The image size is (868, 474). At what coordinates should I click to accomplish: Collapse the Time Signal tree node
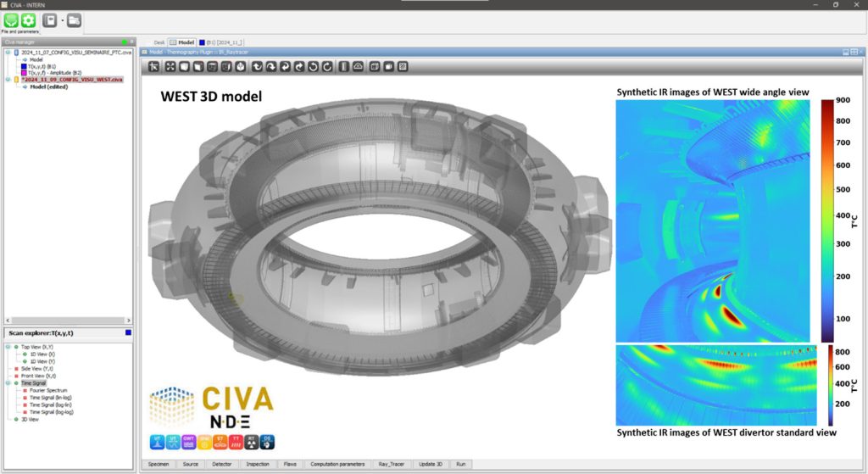[8, 382]
